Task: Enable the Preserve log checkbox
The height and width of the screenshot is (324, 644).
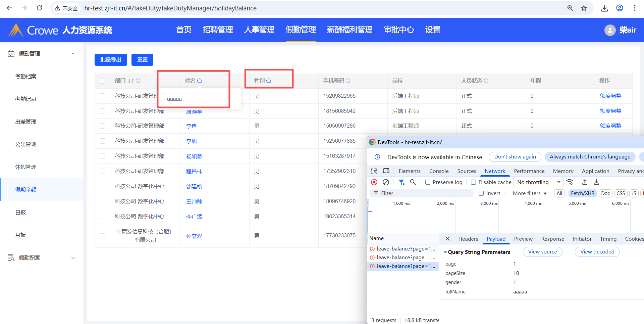Action: (x=428, y=182)
